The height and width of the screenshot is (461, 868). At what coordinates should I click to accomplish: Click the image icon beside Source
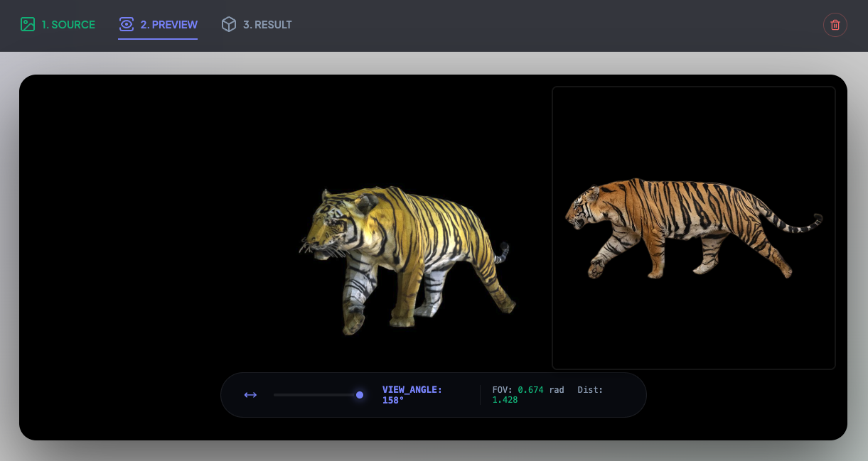pos(28,24)
